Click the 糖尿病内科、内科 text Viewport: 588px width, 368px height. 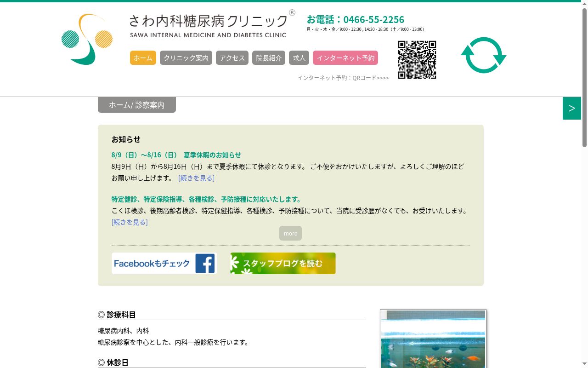click(x=124, y=331)
